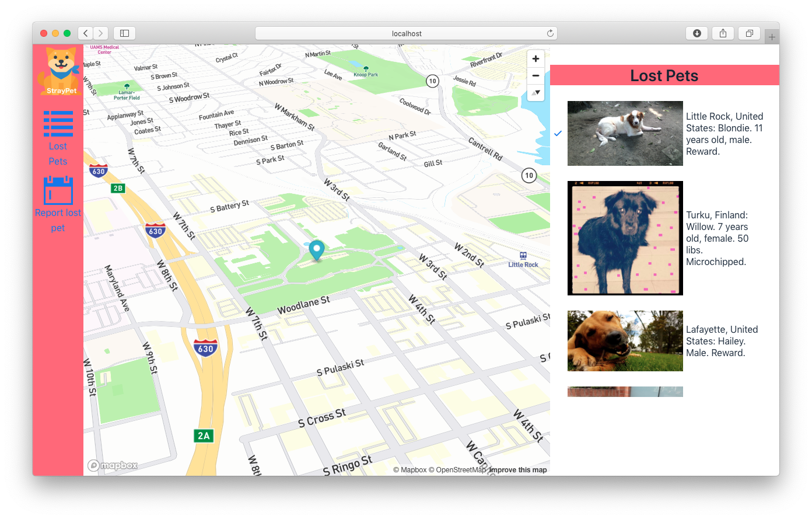
Task: Open the Safari share menu
Action: [x=723, y=33]
